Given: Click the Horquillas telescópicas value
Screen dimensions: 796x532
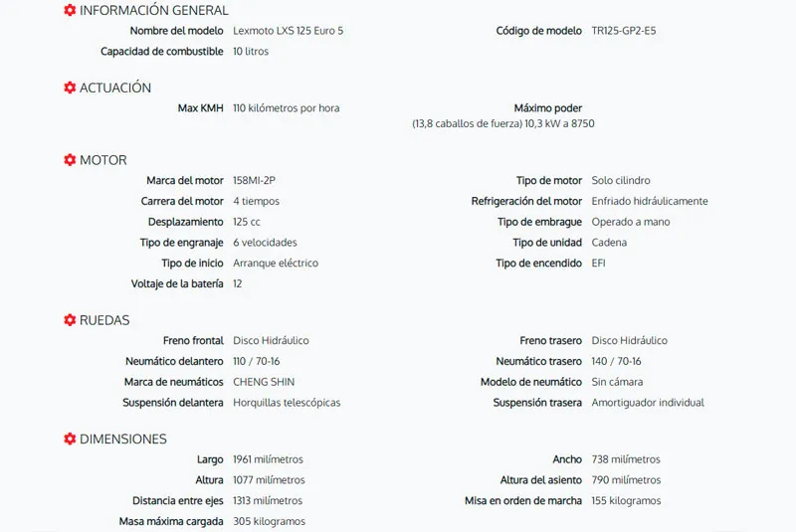Looking at the screenshot, I should pyautogui.click(x=287, y=403).
